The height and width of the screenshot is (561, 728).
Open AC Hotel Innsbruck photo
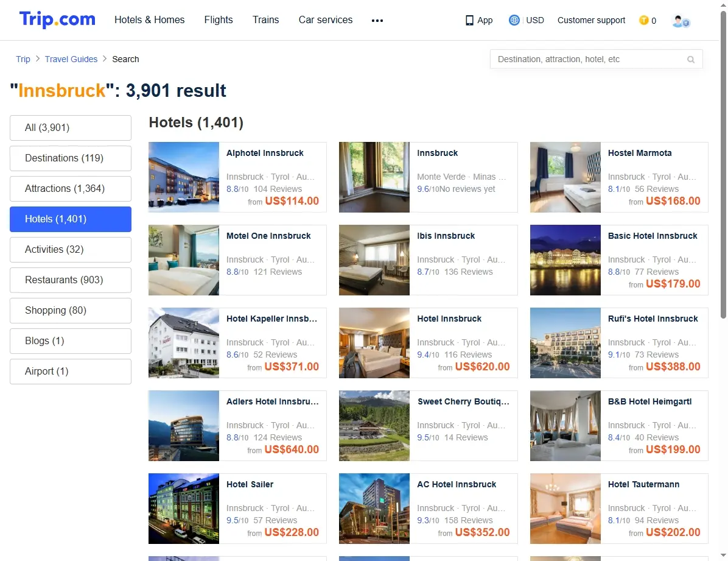click(374, 509)
